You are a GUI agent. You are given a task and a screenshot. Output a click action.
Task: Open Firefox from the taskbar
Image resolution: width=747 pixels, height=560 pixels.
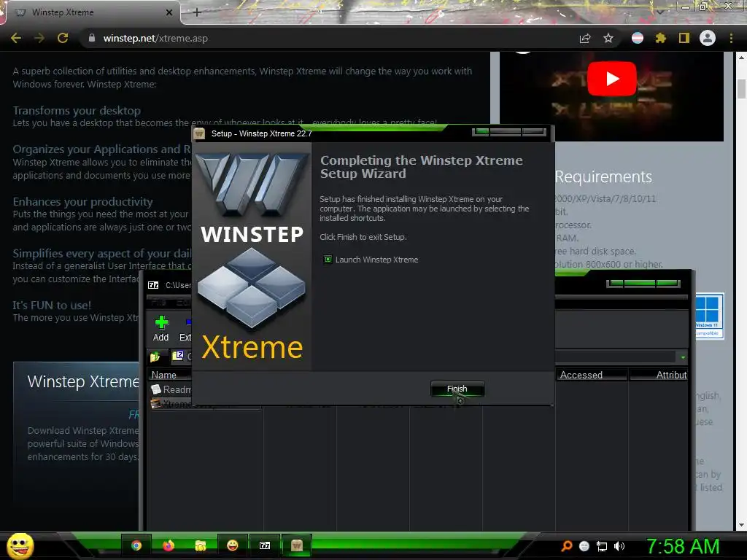pos(169,545)
